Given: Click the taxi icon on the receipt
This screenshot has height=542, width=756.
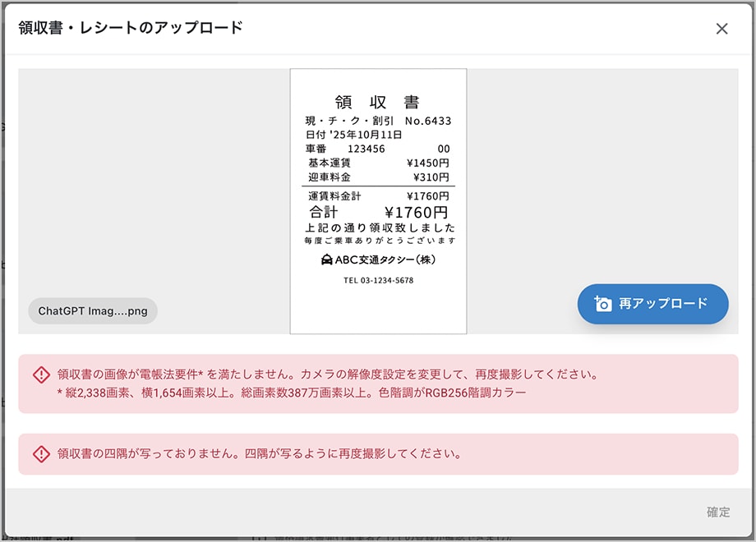Looking at the screenshot, I should point(326,260).
